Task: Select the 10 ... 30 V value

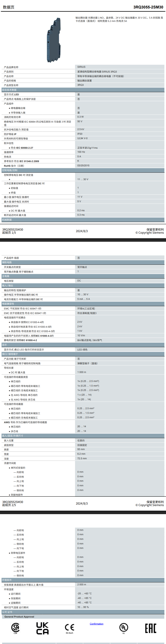Action: (x=83, y=294)
